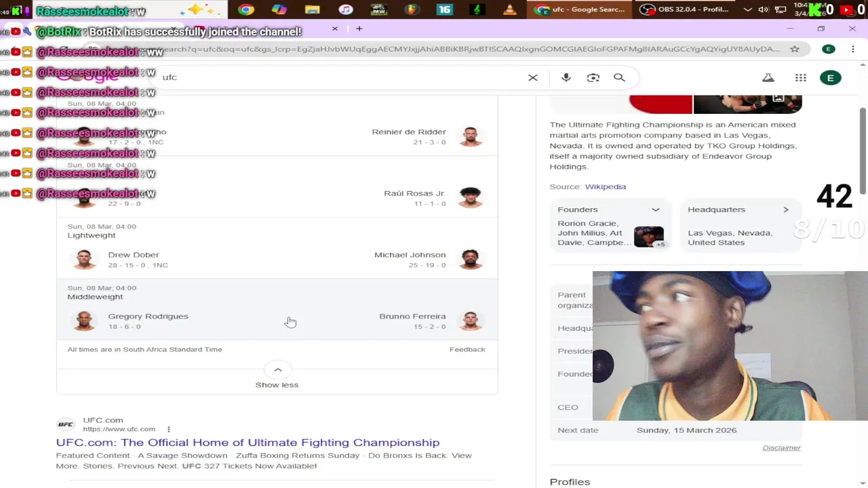The image size is (868, 488).
Task: Submit search with magnifier icon
Action: coord(619,77)
